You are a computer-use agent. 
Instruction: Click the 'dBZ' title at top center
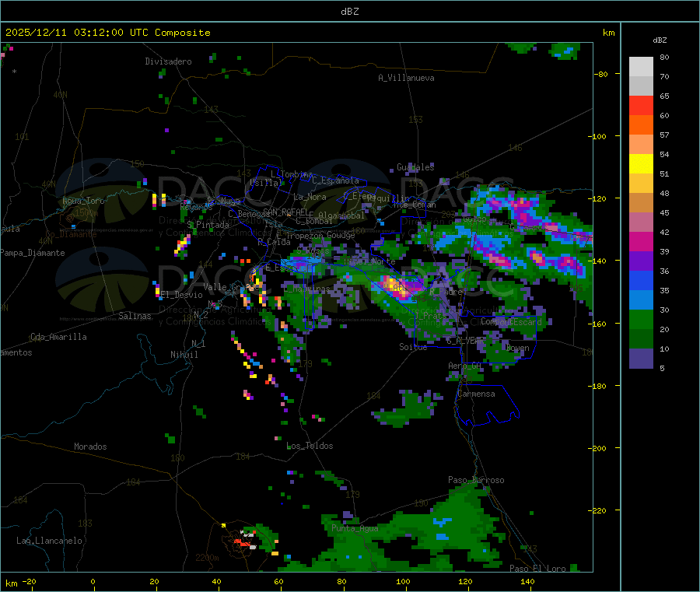pyautogui.click(x=349, y=12)
